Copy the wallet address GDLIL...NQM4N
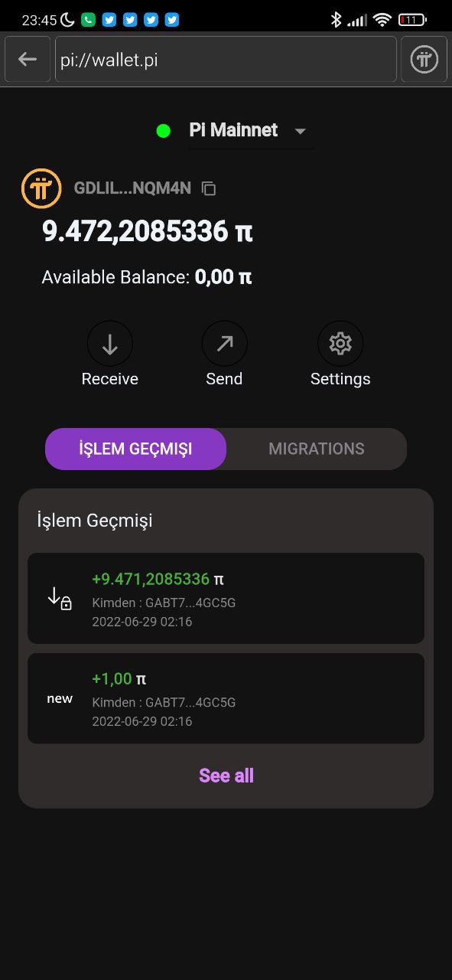The image size is (452, 980). tap(209, 188)
